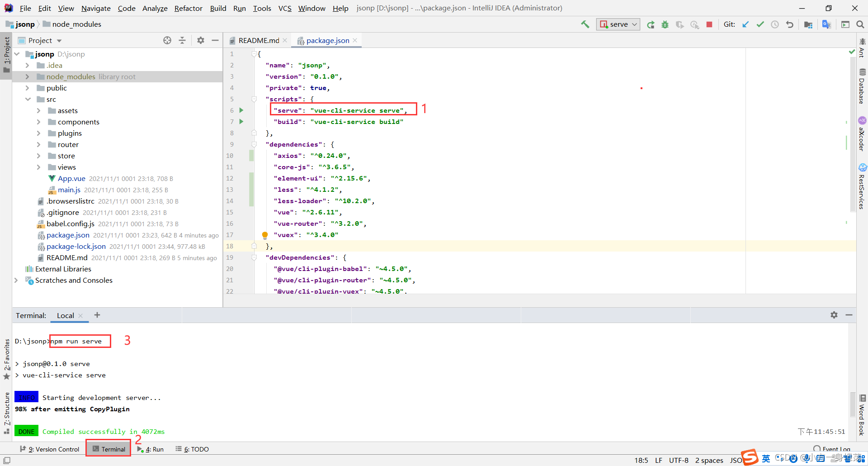
Task: Select the Local terminal tab
Action: (65, 315)
